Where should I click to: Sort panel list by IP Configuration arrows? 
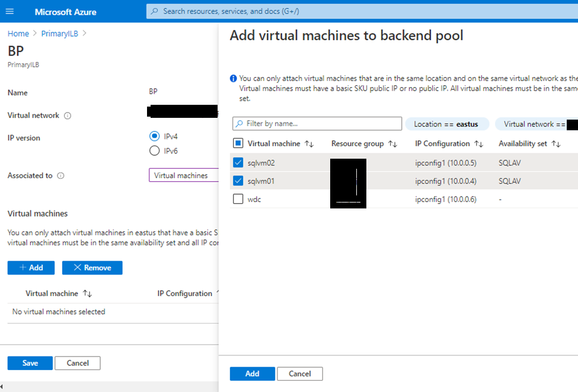pyautogui.click(x=479, y=144)
